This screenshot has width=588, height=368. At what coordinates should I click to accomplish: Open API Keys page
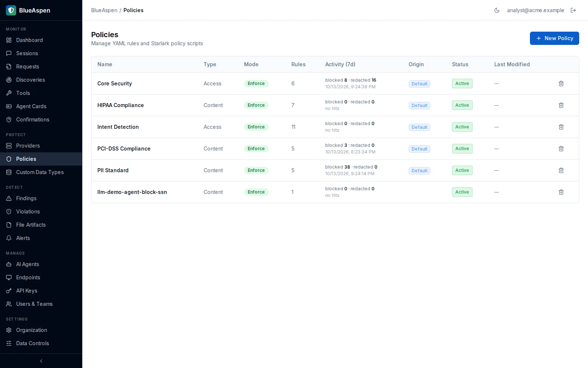pos(41,291)
